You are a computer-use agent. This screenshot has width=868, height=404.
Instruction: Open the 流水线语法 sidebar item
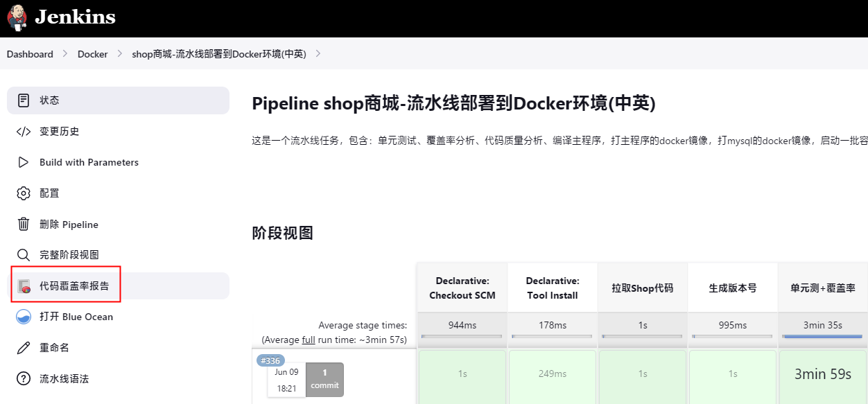click(x=118, y=379)
